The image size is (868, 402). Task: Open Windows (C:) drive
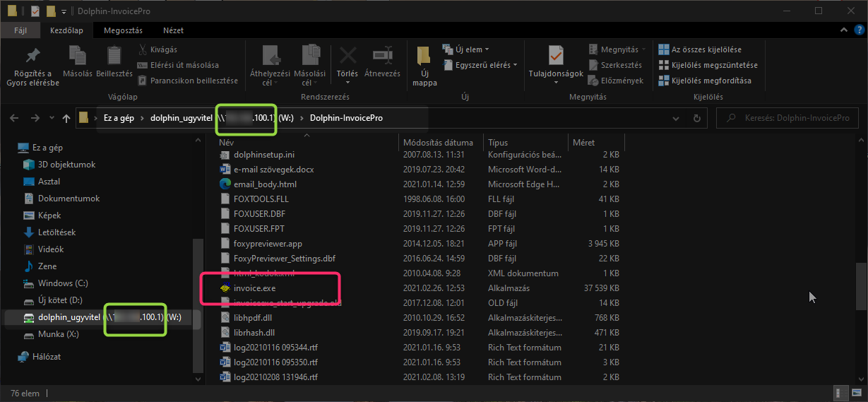[56, 283]
